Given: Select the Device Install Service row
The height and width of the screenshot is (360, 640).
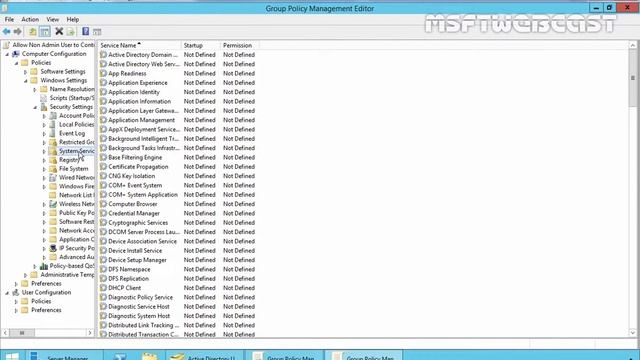Looking at the screenshot, I should [178, 251].
